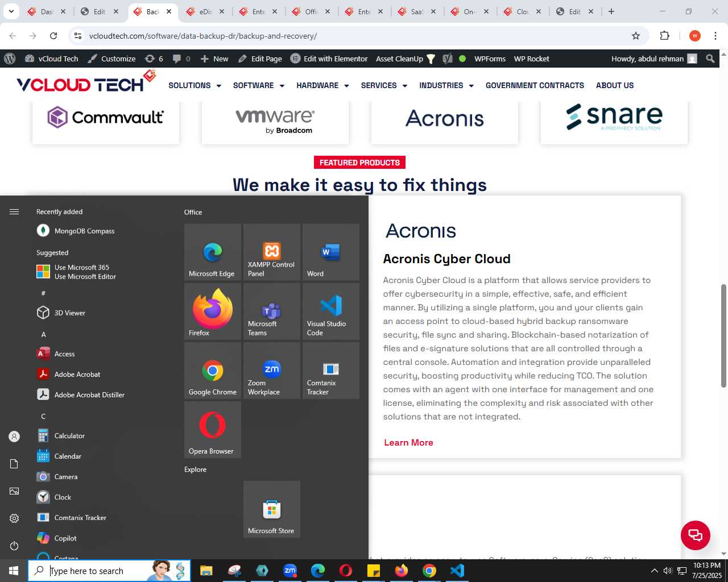Launch Camera app from list

click(102, 476)
